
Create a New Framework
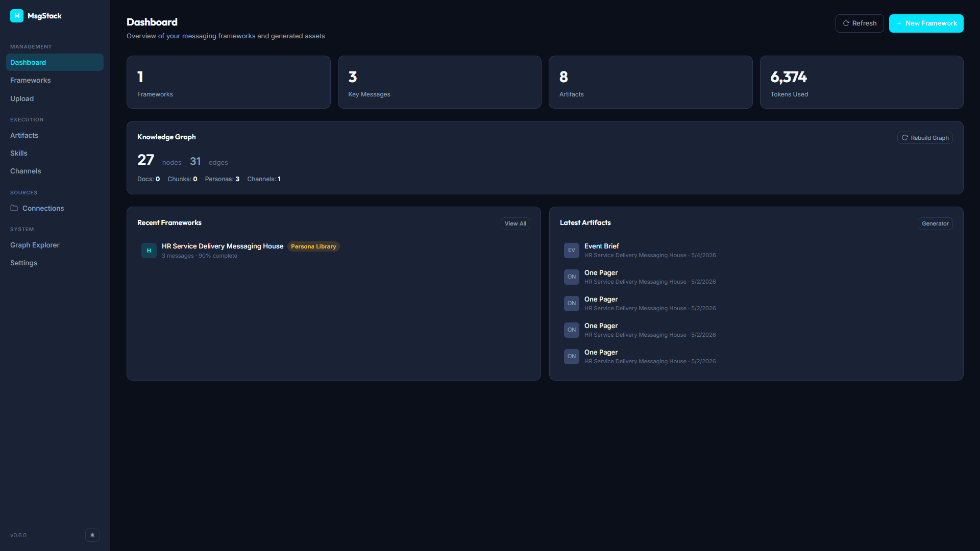click(x=926, y=23)
